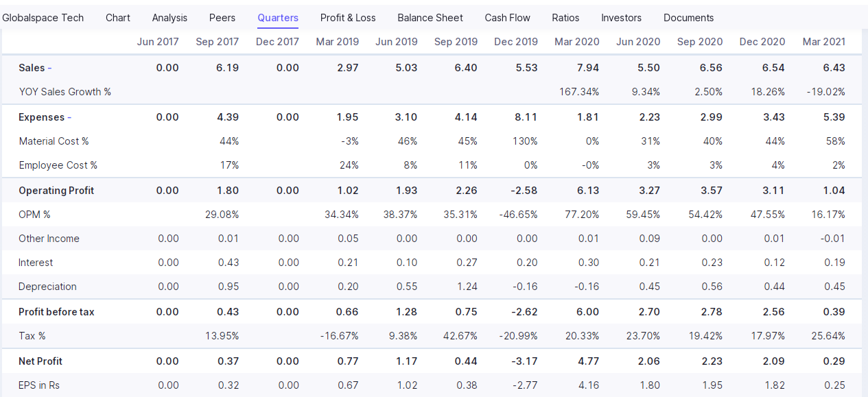Image resolution: width=868 pixels, height=397 pixels.
Task: Click the Dec 2019 net profit value -3.17
Action: point(526,361)
